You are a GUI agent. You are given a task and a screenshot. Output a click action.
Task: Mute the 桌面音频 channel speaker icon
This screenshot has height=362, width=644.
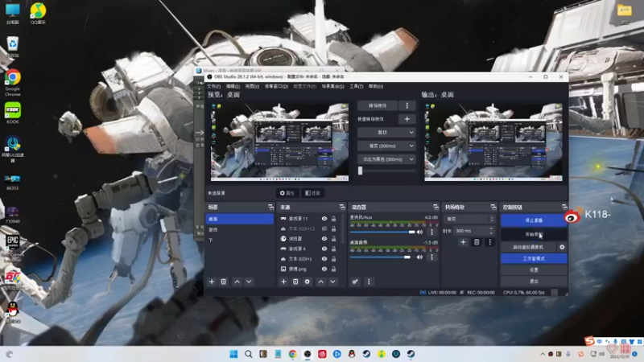[419, 257]
